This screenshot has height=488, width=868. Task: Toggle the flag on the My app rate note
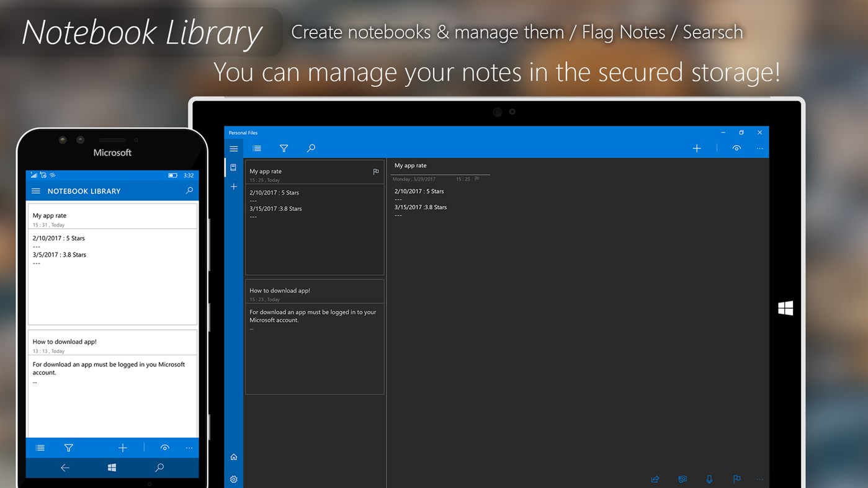(x=375, y=172)
